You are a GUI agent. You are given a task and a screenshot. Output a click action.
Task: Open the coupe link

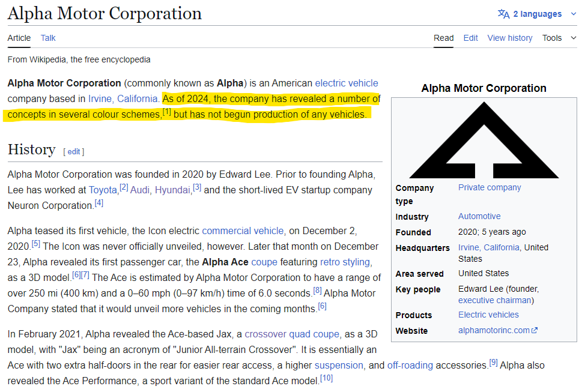[x=264, y=262]
